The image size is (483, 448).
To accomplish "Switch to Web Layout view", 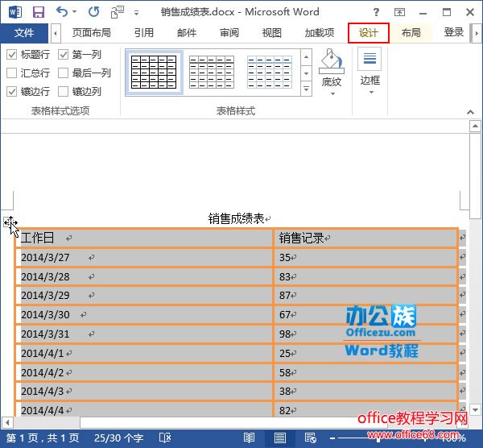I will tap(310, 438).
